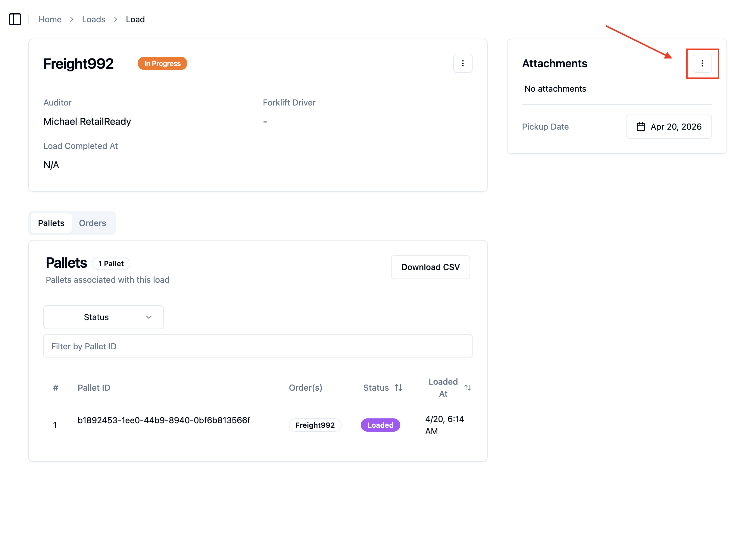This screenshot has width=756, height=548.
Task: Toggle the sidebar panel icon
Action: point(15,19)
